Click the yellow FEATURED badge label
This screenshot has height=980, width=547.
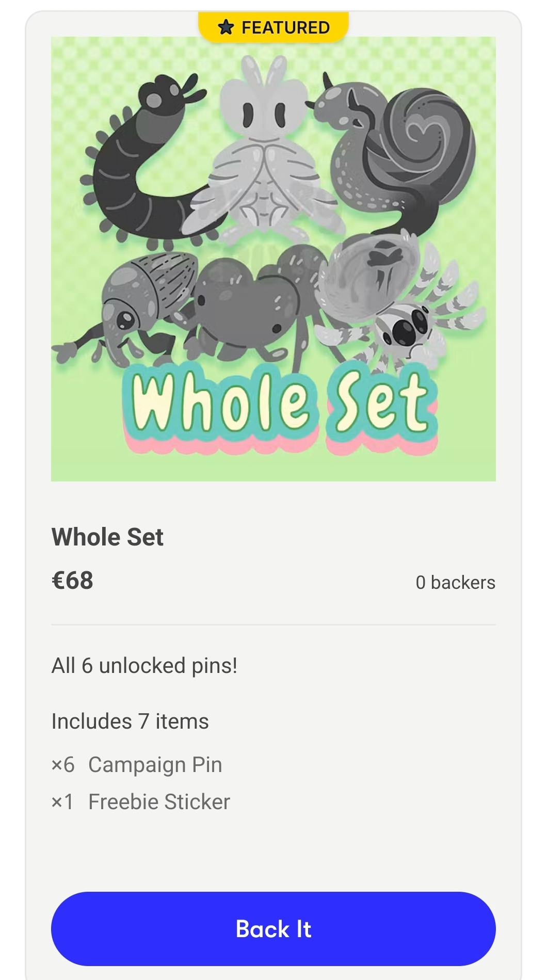(x=273, y=27)
